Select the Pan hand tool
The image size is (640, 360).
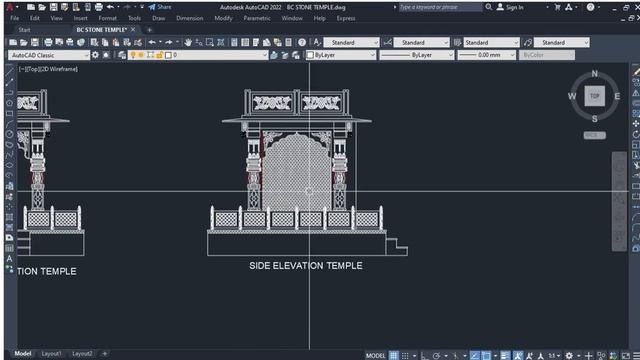click(188, 42)
